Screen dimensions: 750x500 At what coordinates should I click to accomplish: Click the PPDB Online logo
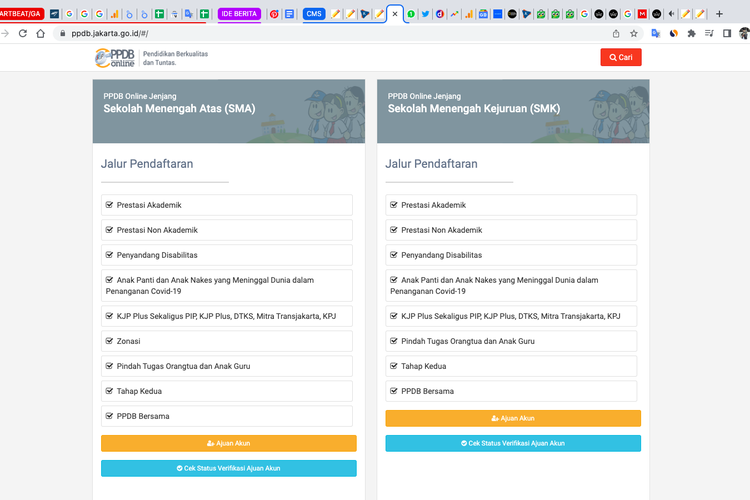click(x=116, y=57)
